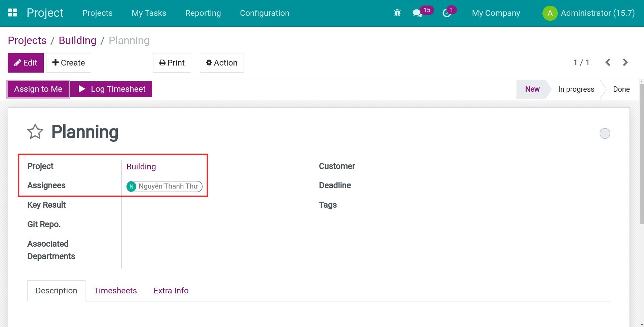
Task: Click the Assign to Me button
Action: [38, 89]
